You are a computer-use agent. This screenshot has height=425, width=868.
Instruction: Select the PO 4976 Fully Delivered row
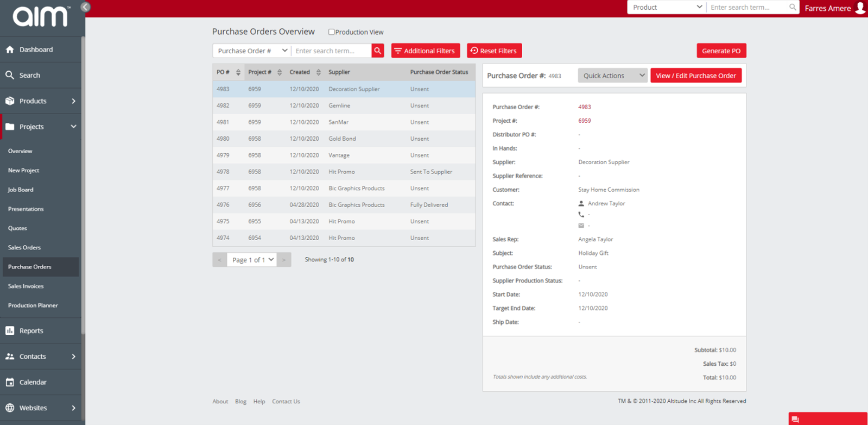(344, 205)
